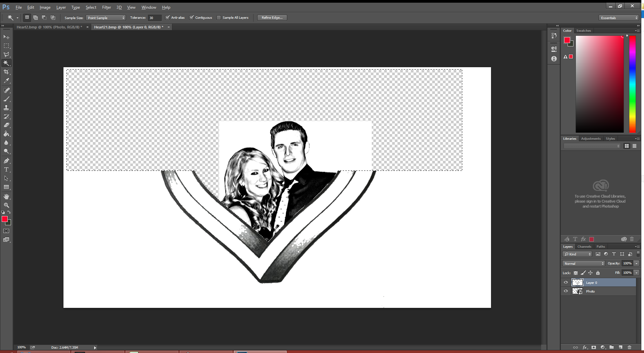Add a layer mask via mask icon
This screenshot has height=353, width=644.
pos(594,347)
